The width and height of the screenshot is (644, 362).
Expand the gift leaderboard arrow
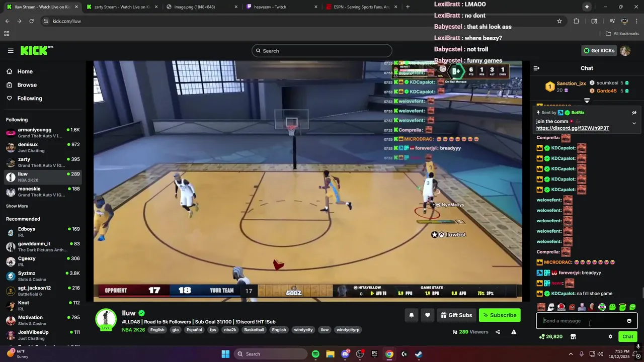(x=587, y=101)
